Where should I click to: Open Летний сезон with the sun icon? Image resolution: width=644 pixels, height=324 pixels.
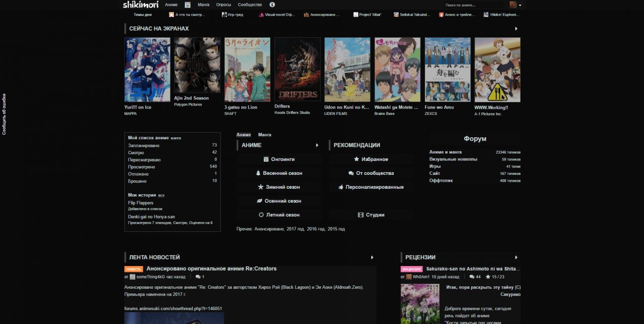click(x=279, y=215)
